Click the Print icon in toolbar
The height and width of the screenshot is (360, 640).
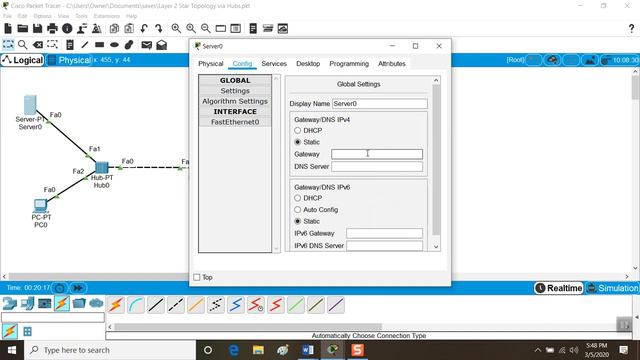point(52,29)
